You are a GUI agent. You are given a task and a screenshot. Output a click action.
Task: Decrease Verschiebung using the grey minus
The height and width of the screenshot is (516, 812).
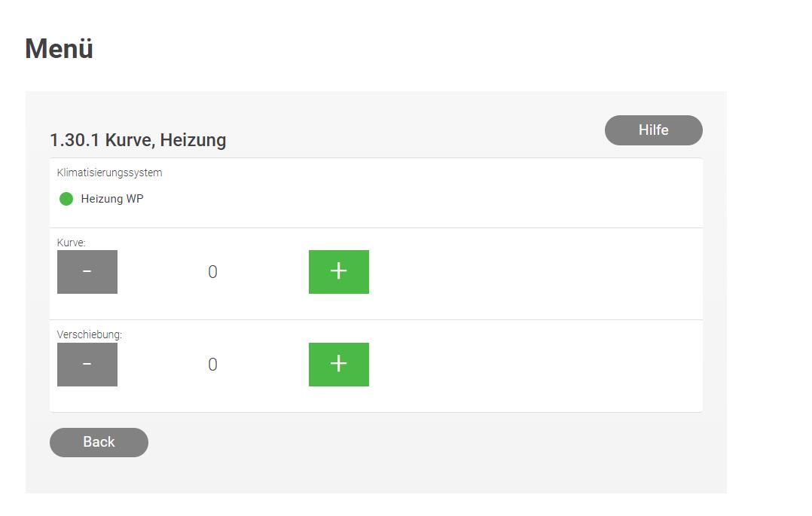[x=87, y=364]
